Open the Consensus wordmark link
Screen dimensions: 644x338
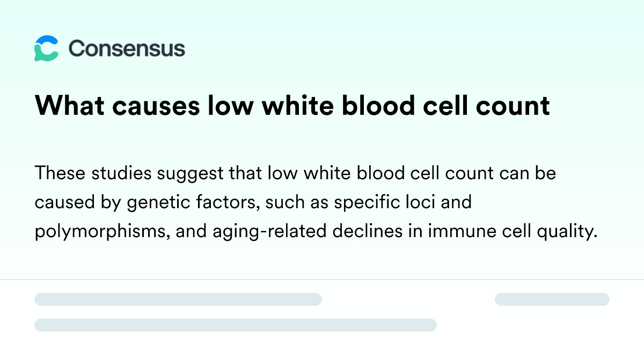coord(127,49)
